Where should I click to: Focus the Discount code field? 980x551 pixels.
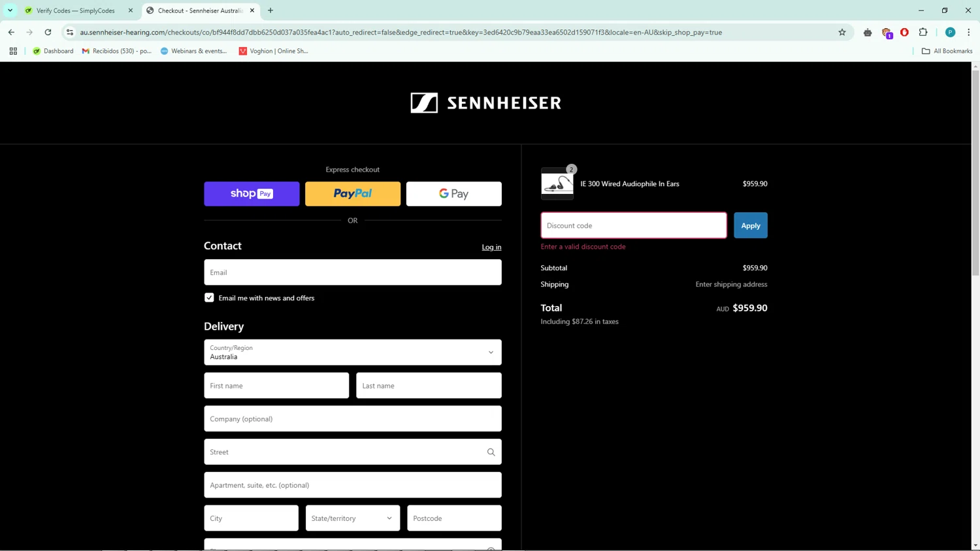634,225
